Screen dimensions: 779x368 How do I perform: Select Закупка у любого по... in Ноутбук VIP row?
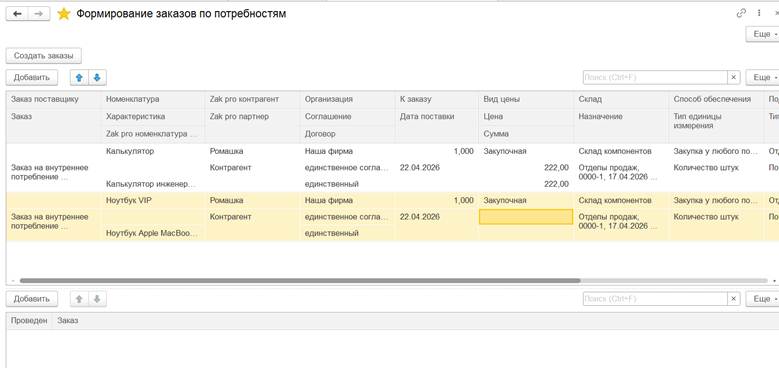coord(715,200)
